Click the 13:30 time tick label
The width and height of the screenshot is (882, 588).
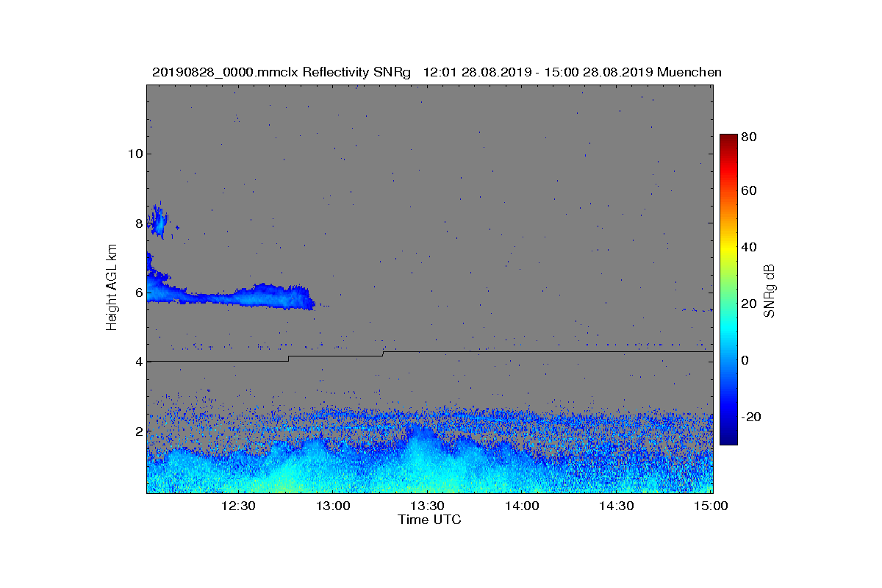point(426,506)
